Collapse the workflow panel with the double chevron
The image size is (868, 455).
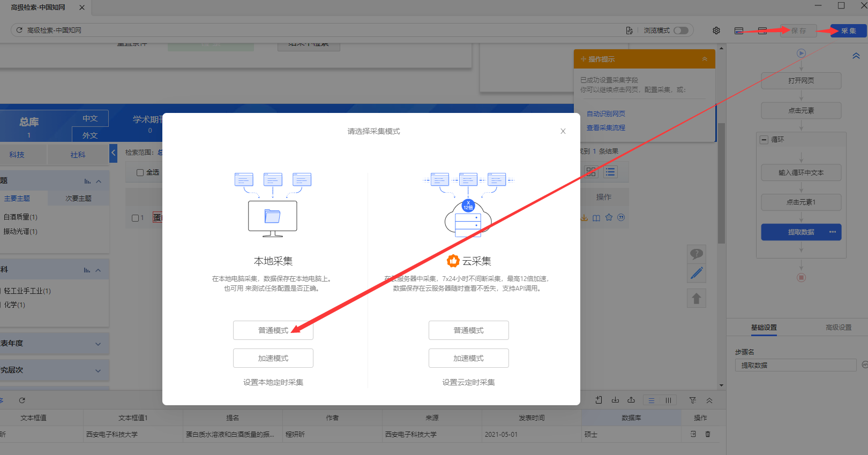pyautogui.click(x=856, y=56)
